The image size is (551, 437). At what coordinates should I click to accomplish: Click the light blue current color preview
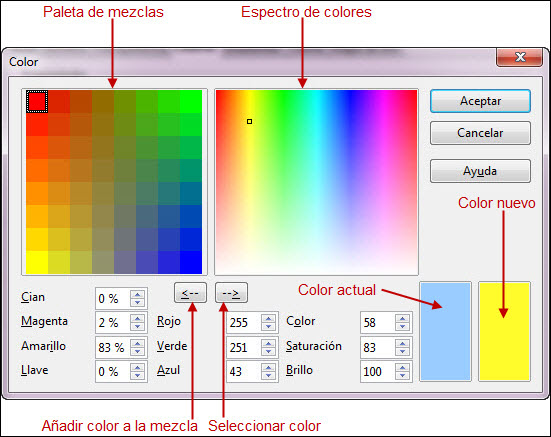coord(445,331)
